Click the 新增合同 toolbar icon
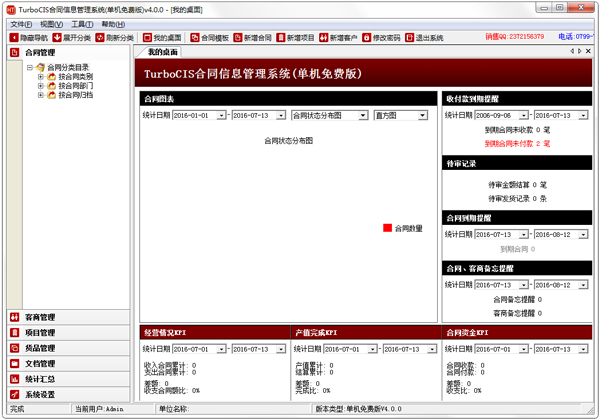The image size is (600, 420). point(238,37)
